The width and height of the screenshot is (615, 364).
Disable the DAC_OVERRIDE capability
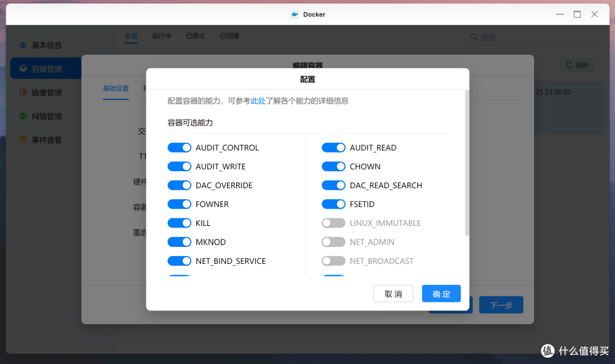pyautogui.click(x=179, y=185)
